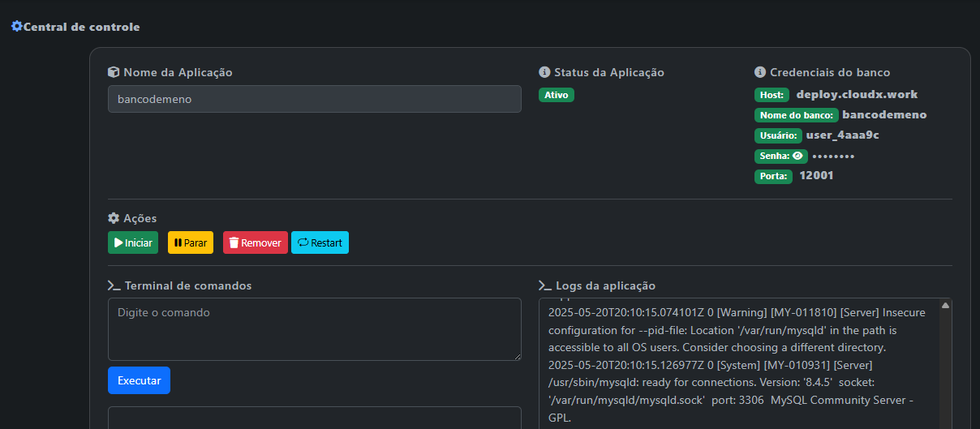This screenshot has height=429, width=980.
Task: Select the user_4aaa9c username value
Action: [842, 135]
